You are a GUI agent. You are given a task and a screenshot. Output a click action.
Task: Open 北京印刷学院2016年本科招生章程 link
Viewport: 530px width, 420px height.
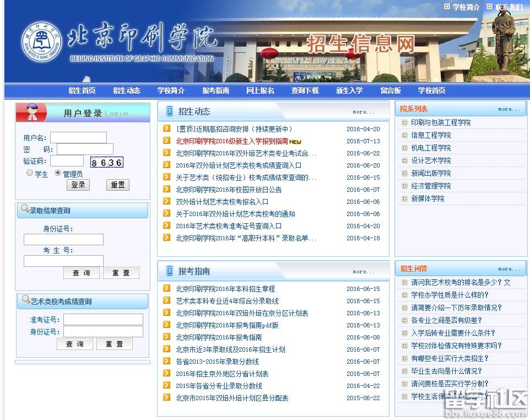pyautogui.click(x=225, y=289)
